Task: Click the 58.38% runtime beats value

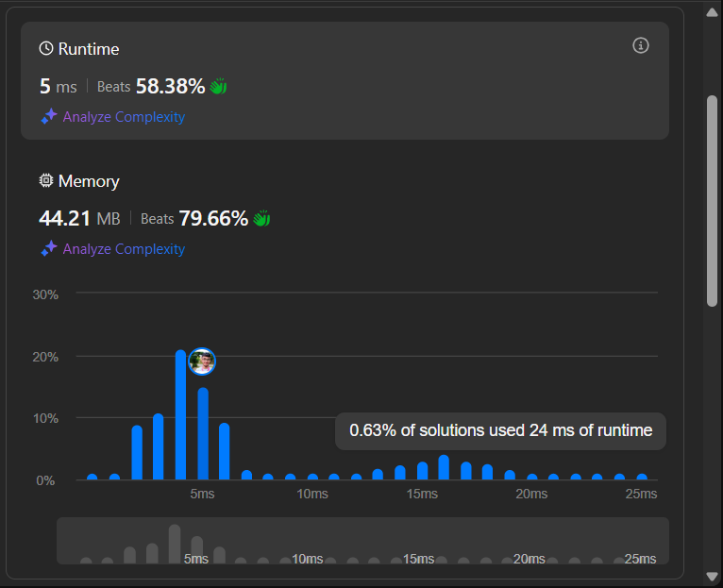Action: point(170,86)
